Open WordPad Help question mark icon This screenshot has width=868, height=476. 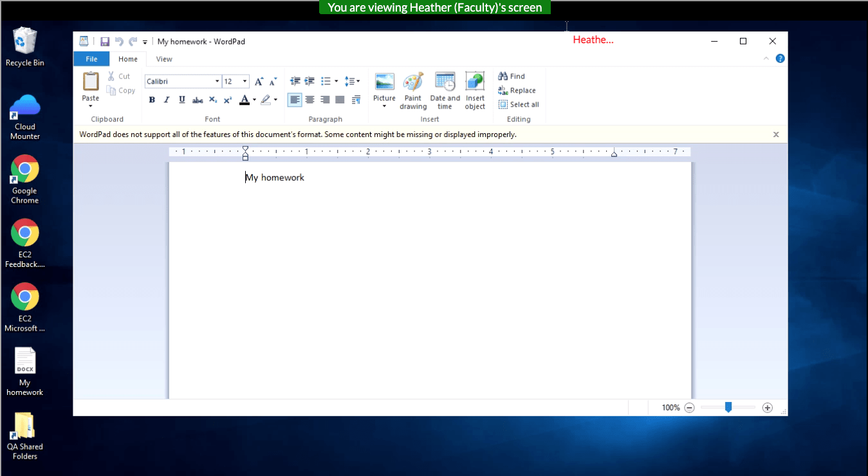pyautogui.click(x=780, y=59)
